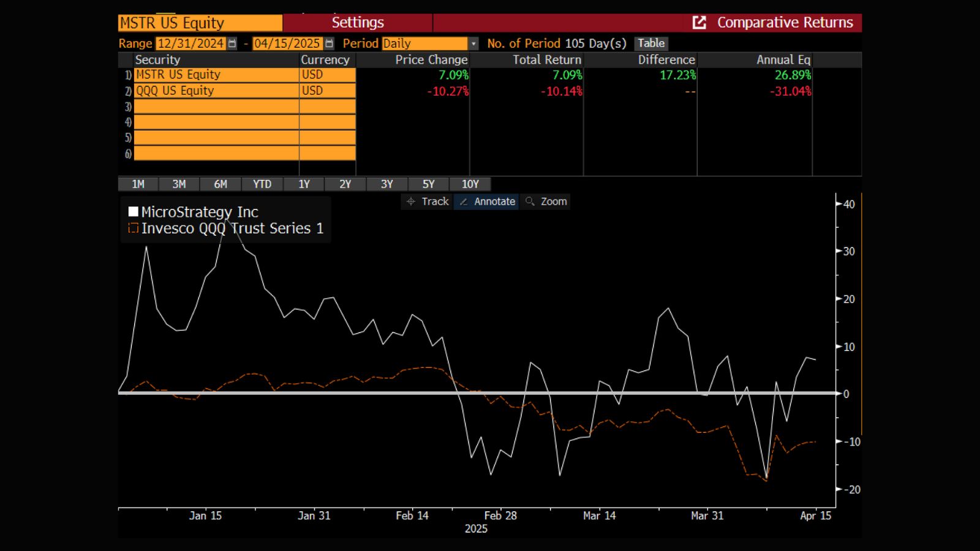The width and height of the screenshot is (980, 551).
Task: Click the -10.14% total return value
Action: pyautogui.click(x=561, y=91)
